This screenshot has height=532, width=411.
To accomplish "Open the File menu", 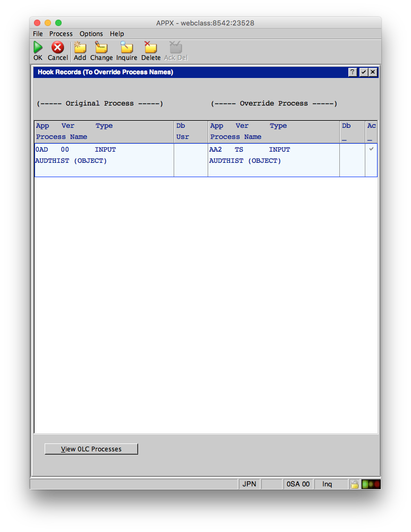I will pyautogui.click(x=38, y=33).
